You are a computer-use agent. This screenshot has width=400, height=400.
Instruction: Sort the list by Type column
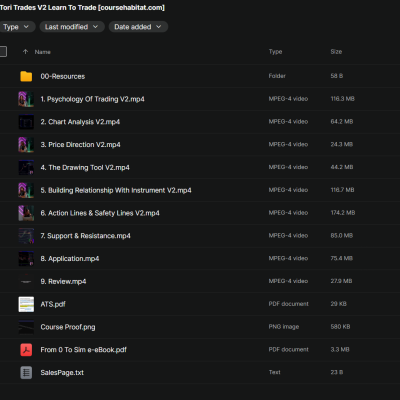(x=275, y=52)
